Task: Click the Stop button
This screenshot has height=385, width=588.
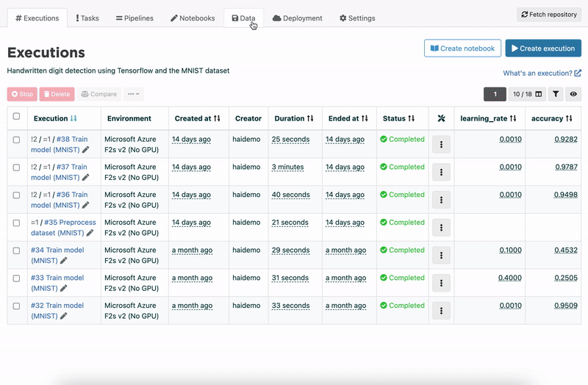Action: click(22, 94)
